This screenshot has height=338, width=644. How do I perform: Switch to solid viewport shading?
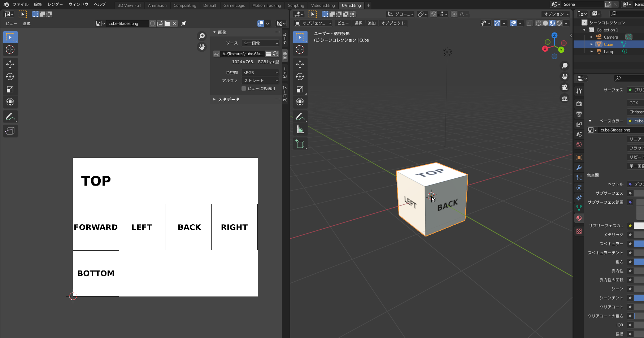(545, 23)
